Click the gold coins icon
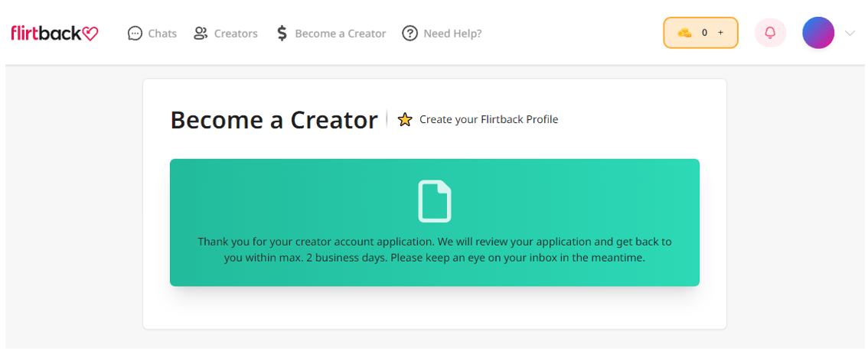The height and width of the screenshot is (354, 868). [x=685, y=33]
